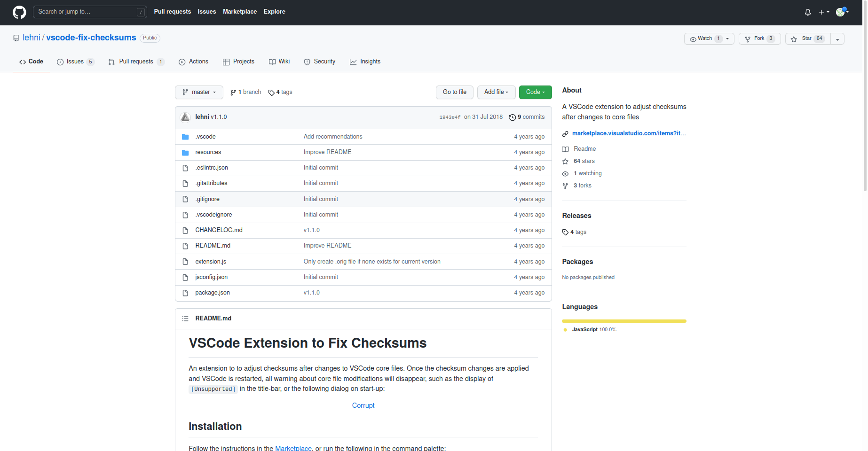Click the yellow JavaScript language bar
The width and height of the screenshot is (868, 451).
[x=624, y=321]
